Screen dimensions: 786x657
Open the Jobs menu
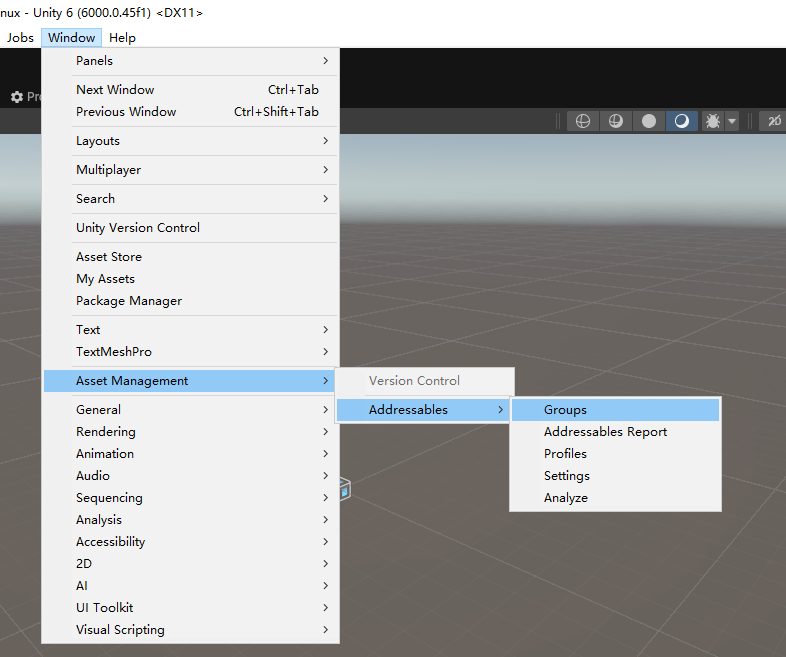[x=20, y=38]
